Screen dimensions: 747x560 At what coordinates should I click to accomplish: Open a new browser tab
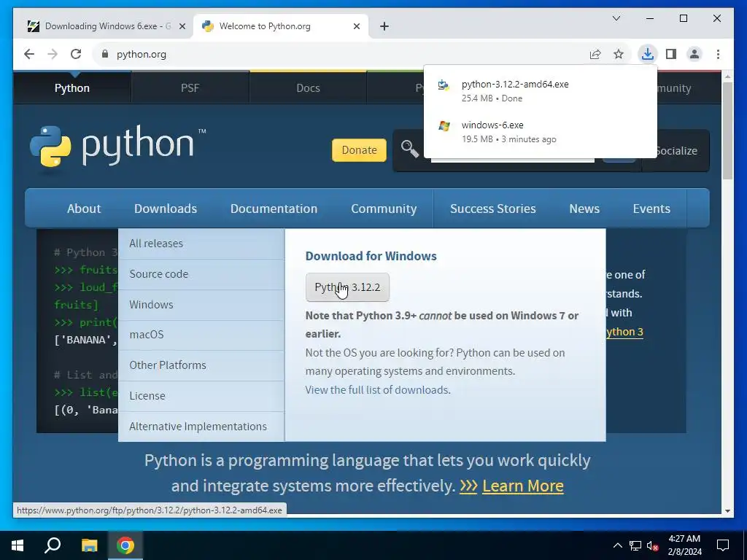384,26
